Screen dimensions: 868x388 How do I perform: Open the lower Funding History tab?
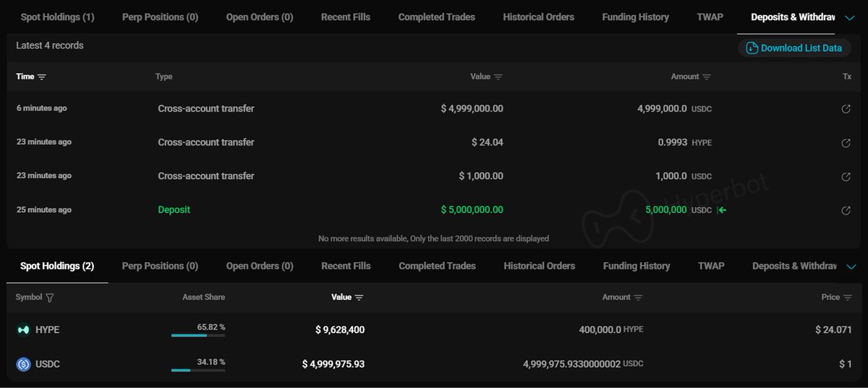(x=637, y=266)
